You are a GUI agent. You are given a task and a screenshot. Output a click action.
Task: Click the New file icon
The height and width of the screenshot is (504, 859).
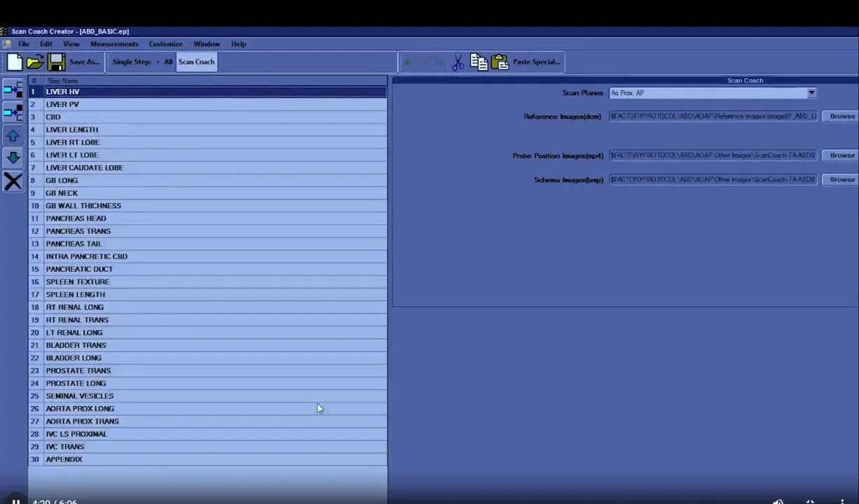click(x=15, y=62)
